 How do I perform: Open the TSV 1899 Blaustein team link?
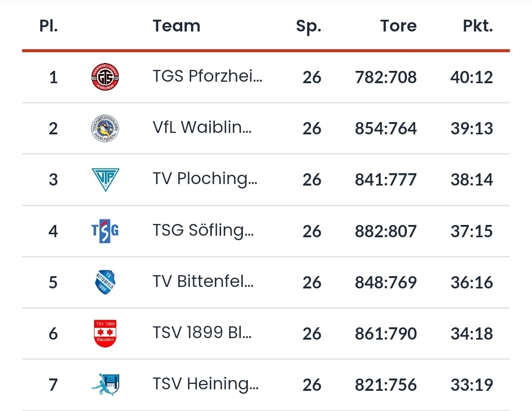202,333
